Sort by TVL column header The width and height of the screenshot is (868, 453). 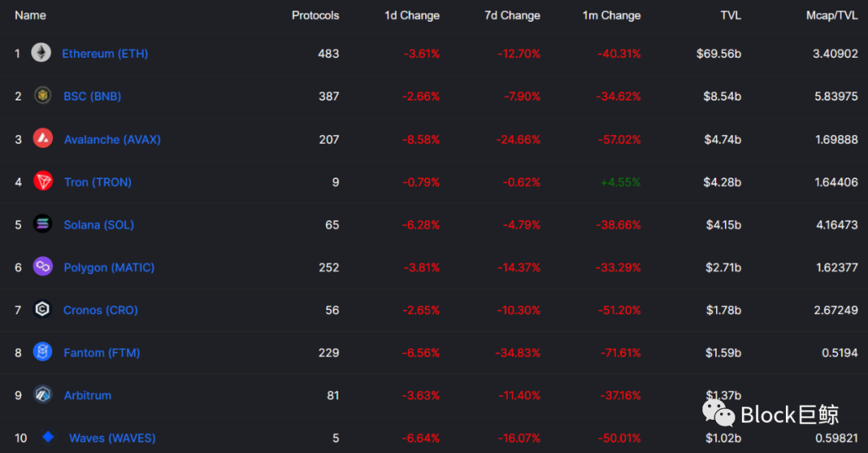(730, 15)
